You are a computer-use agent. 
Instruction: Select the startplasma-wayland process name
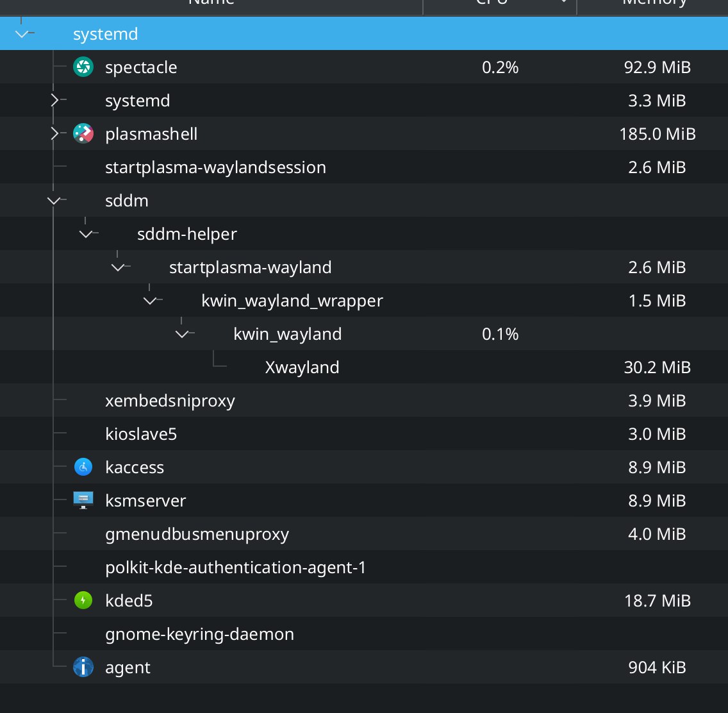[x=250, y=268]
